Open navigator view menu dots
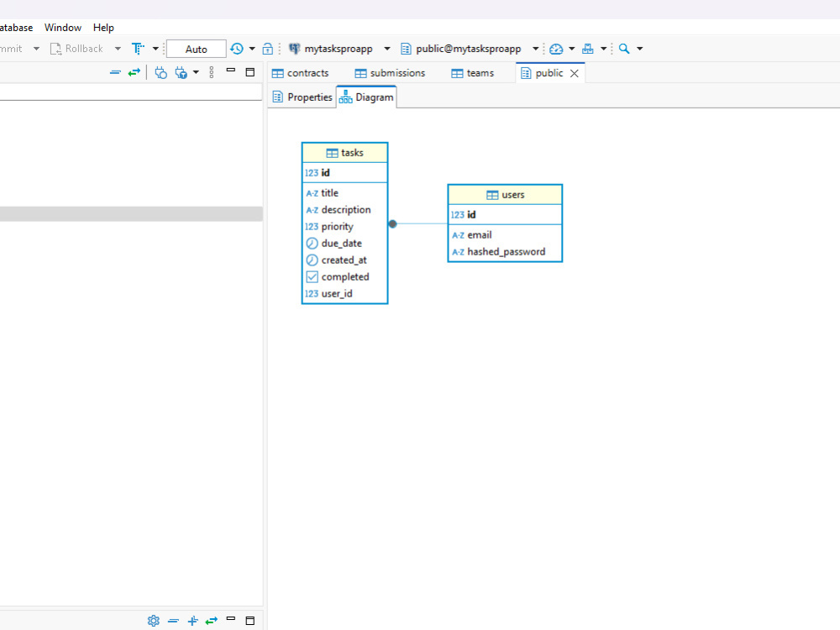Viewport: 840px width, 630px height. [212, 72]
